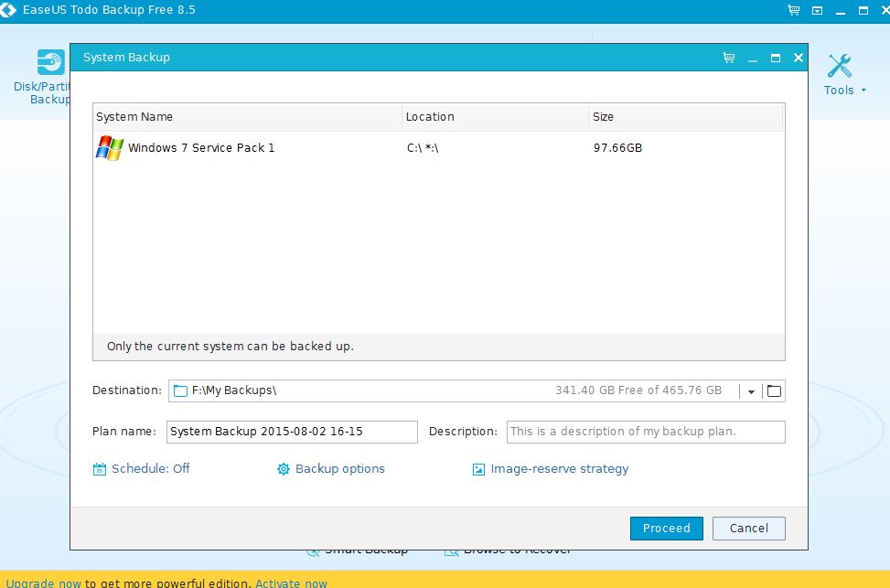This screenshot has width=890, height=588.
Task: Click the Windows flag icon in system list
Action: (x=110, y=147)
